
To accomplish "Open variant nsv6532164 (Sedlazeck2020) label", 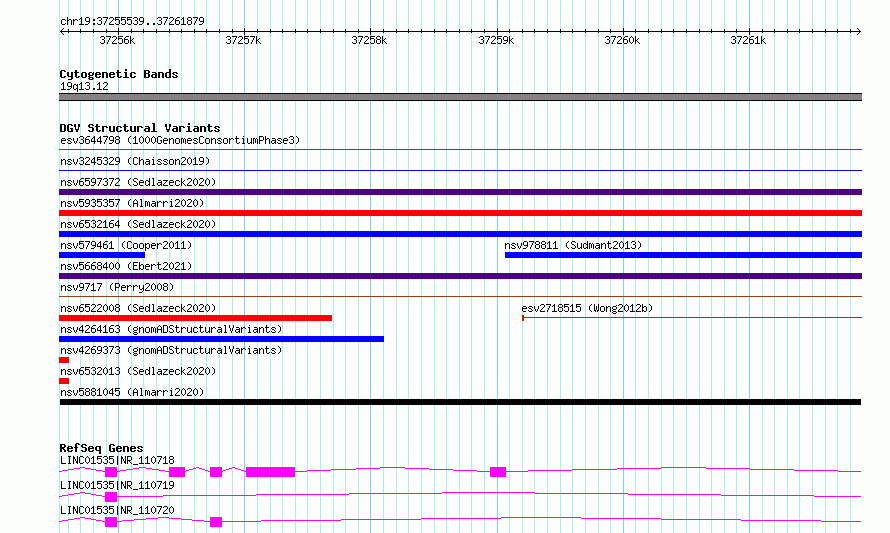I will pos(138,224).
